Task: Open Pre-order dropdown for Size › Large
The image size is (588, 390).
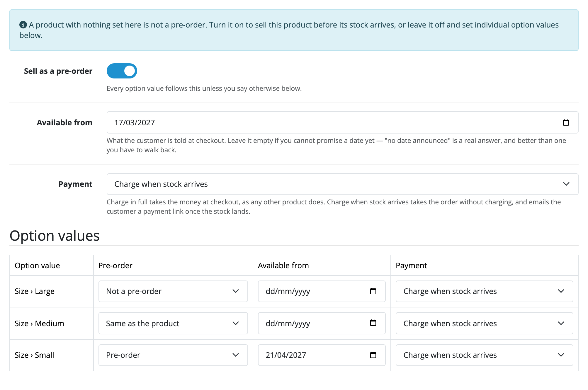Action: 173,291
